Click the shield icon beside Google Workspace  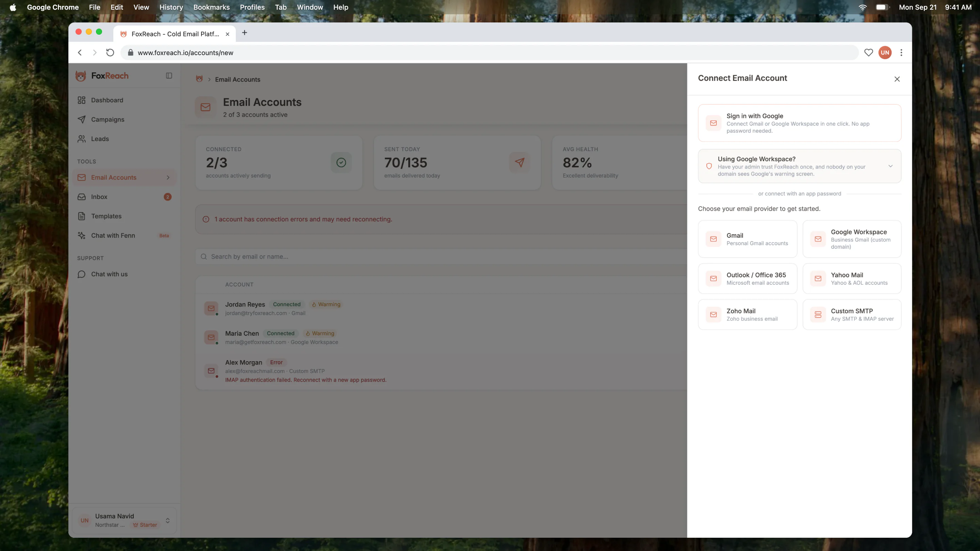709,166
